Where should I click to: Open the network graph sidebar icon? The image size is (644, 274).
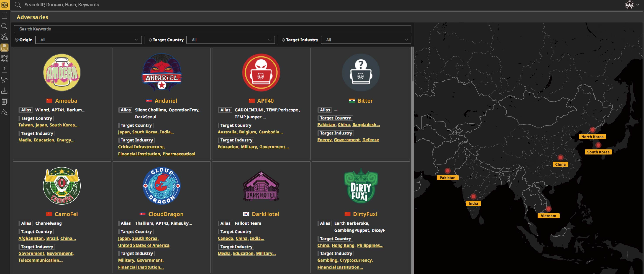coord(5,37)
